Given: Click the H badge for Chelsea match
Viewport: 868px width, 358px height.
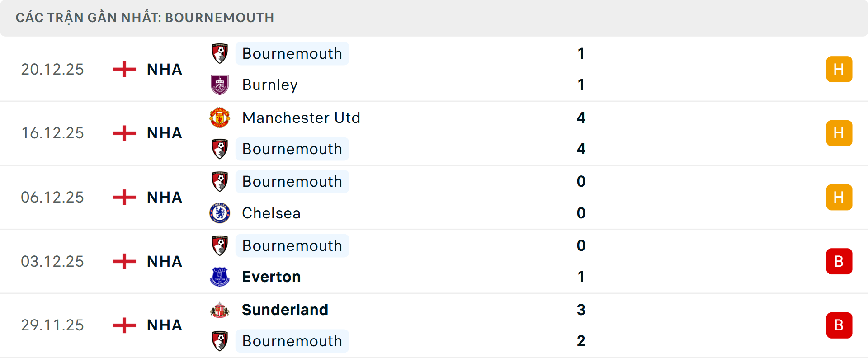Looking at the screenshot, I should pos(839,198).
